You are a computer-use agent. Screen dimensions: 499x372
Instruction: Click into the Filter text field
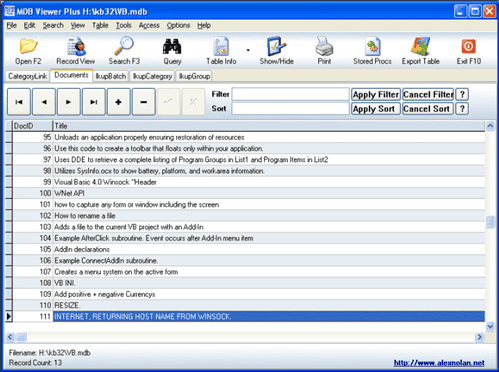(x=290, y=94)
